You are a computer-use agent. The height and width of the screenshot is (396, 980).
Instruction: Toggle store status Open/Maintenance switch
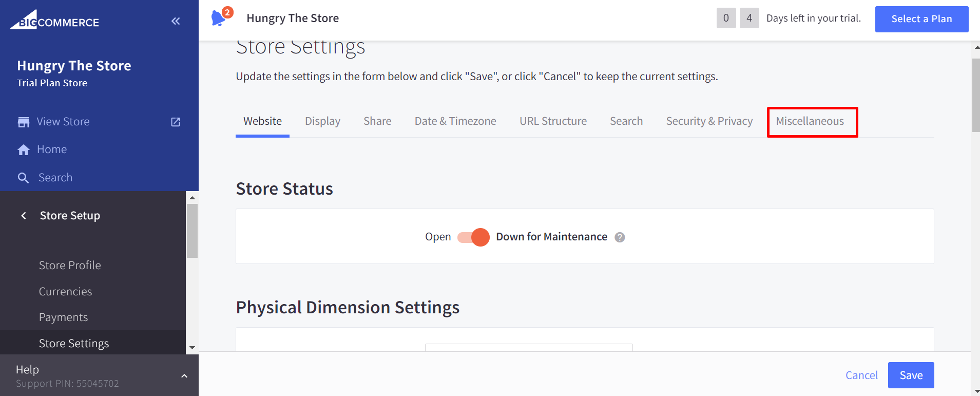click(x=473, y=237)
